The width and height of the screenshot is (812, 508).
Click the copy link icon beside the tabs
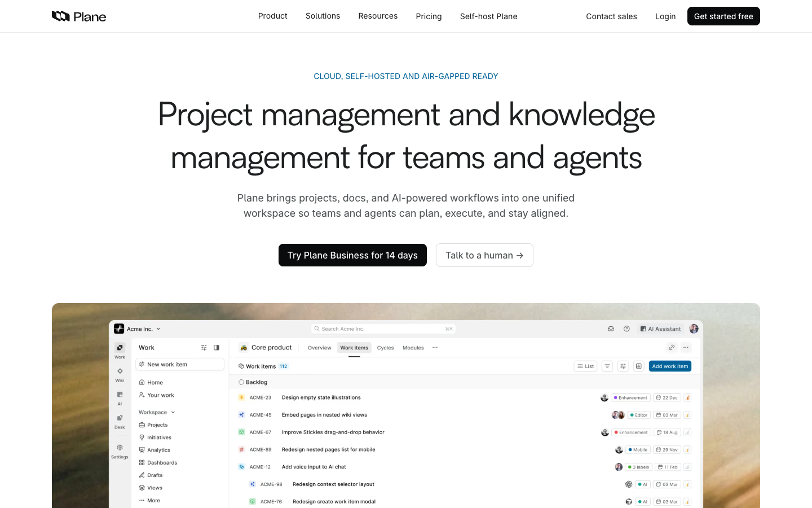(671, 348)
